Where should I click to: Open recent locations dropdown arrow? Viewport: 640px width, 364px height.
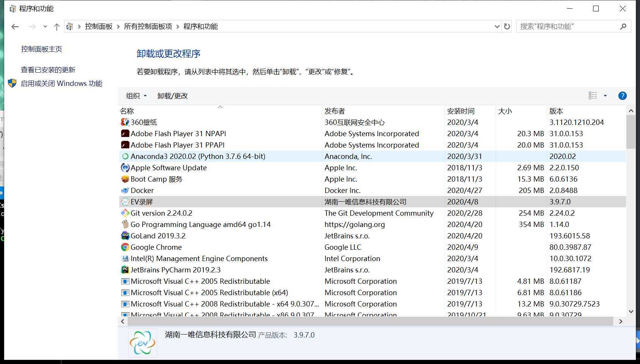pos(45,26)
